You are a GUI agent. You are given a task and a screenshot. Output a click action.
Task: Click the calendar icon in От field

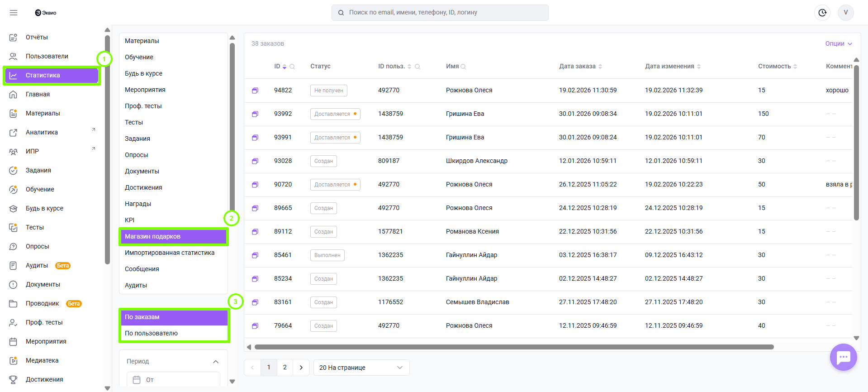137,380
